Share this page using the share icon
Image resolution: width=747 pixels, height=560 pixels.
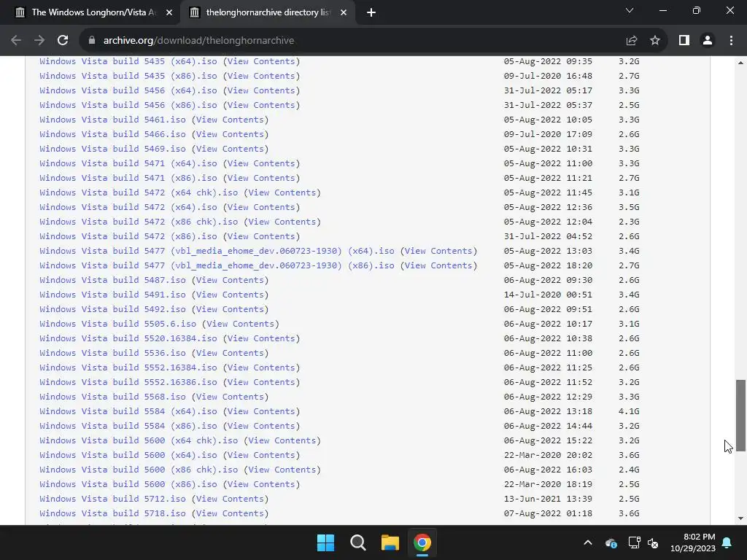click(x=632, y=41)
